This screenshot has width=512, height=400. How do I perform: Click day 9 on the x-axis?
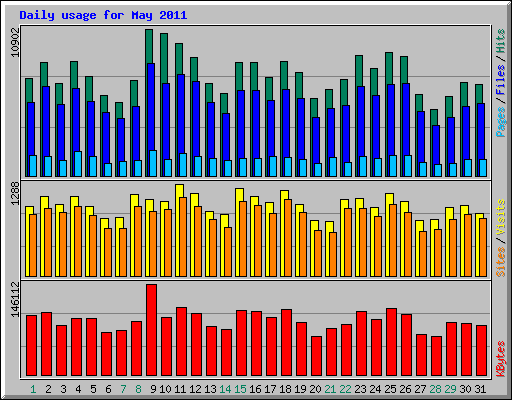tap(153, 389)
